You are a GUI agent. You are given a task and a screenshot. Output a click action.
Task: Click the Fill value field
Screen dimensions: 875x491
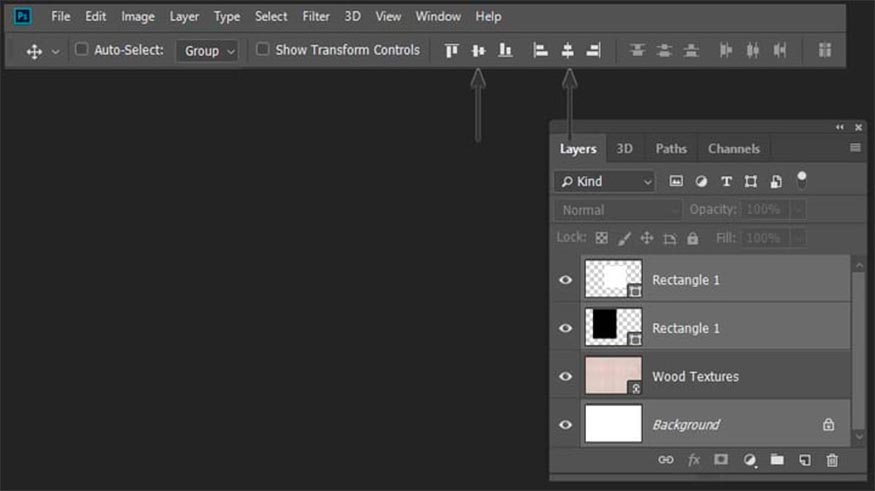tap(764, 239)
